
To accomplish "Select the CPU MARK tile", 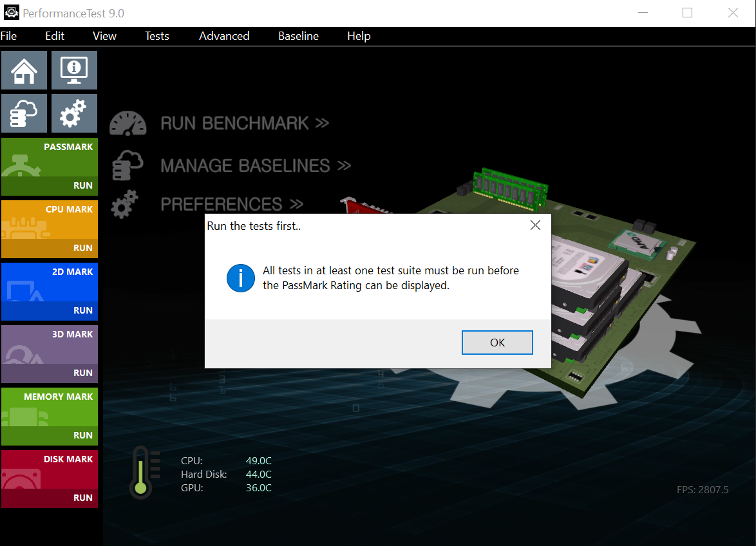I will pos(50,220).
